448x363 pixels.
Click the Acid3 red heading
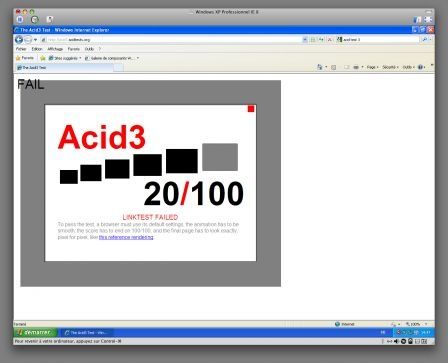click(102, 137)
